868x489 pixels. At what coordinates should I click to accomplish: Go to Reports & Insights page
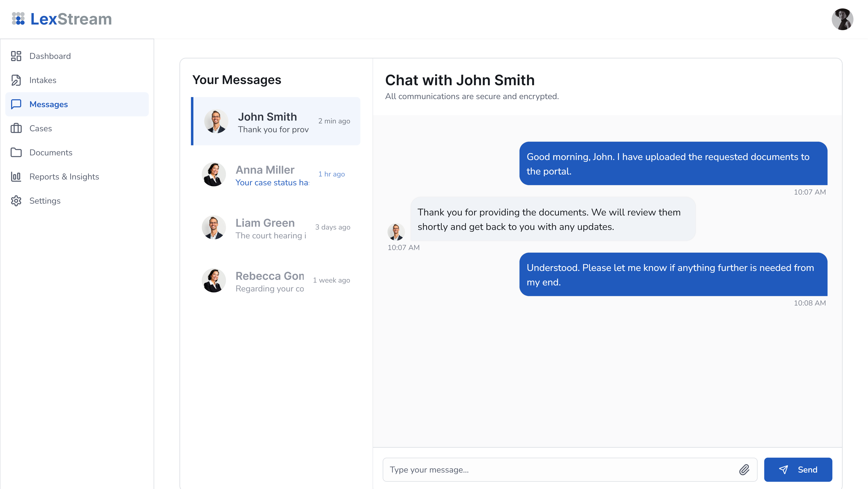pos(64,177)
